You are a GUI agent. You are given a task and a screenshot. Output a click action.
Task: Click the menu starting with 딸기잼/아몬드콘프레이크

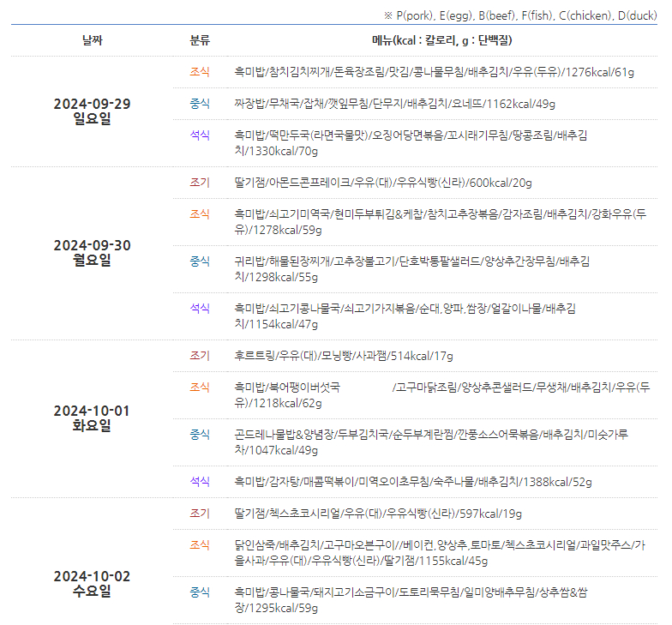(x=382, y=183)
